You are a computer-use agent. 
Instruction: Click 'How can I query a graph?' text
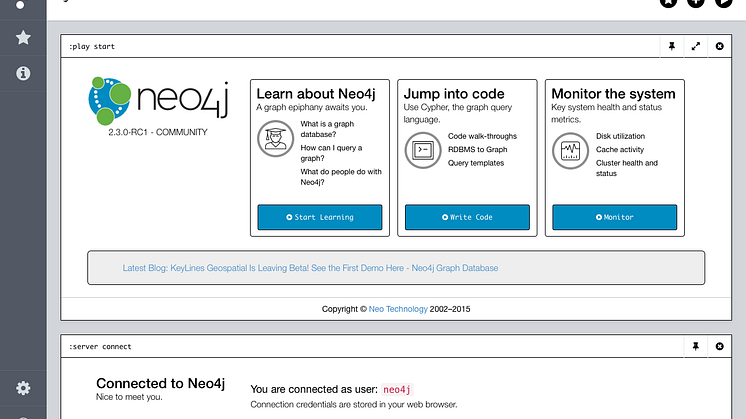(x=331, y=153)
